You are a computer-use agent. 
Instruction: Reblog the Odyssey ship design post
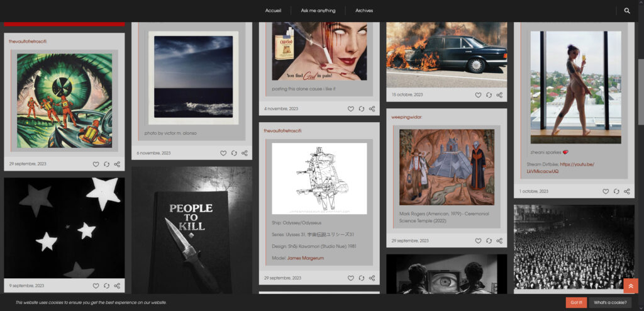pos(361,278)
